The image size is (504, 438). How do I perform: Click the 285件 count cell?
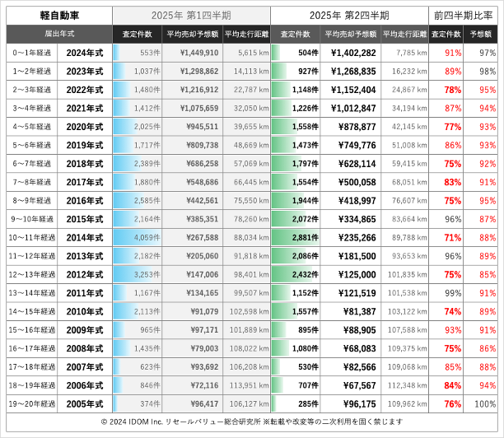(x=296, y=404)
